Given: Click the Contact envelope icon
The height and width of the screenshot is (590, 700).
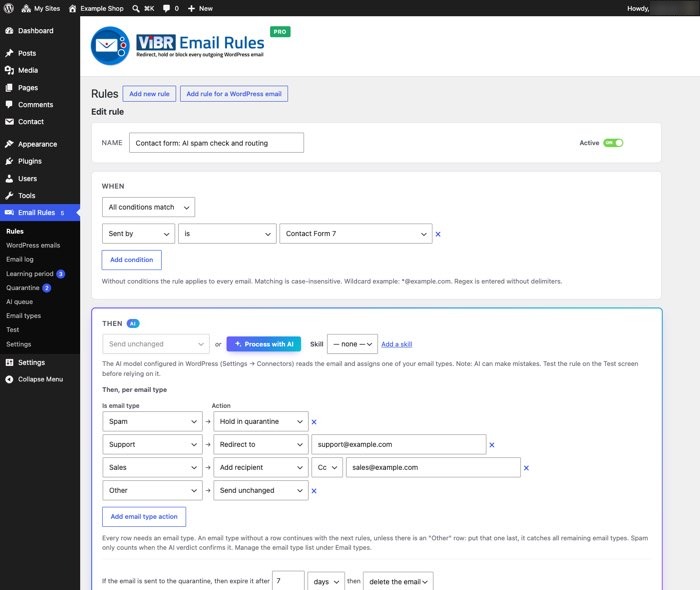Looking at the screenshot, I should tap(9, 121).
